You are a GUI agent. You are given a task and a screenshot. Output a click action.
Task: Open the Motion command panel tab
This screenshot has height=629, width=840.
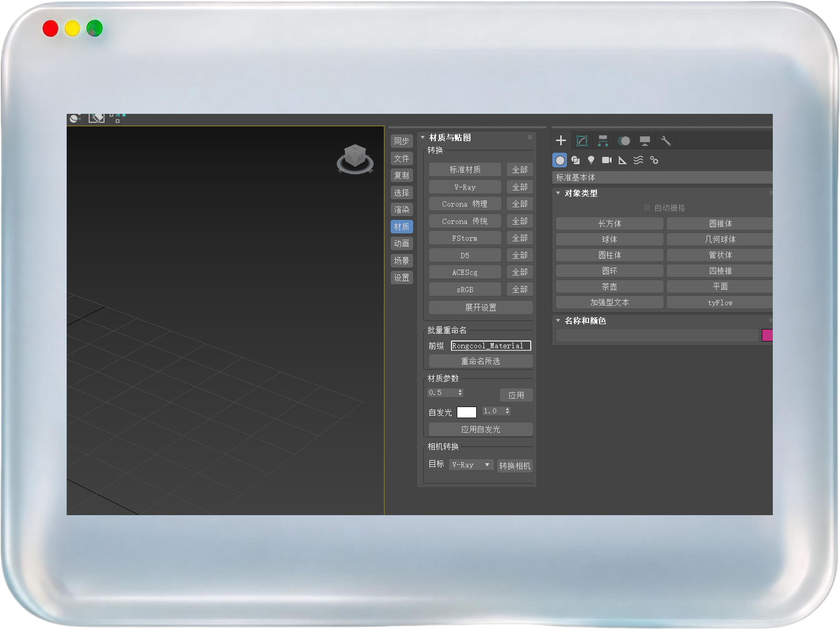pyautogui.click(x=624, y=141)
